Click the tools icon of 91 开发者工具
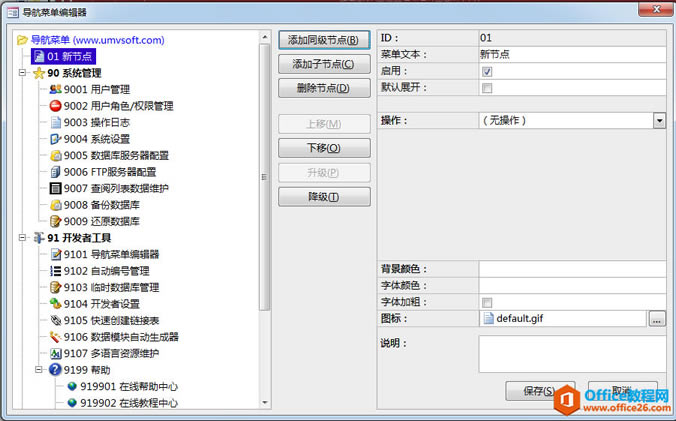Screen dimensions: 676x421 coord(39,238)
